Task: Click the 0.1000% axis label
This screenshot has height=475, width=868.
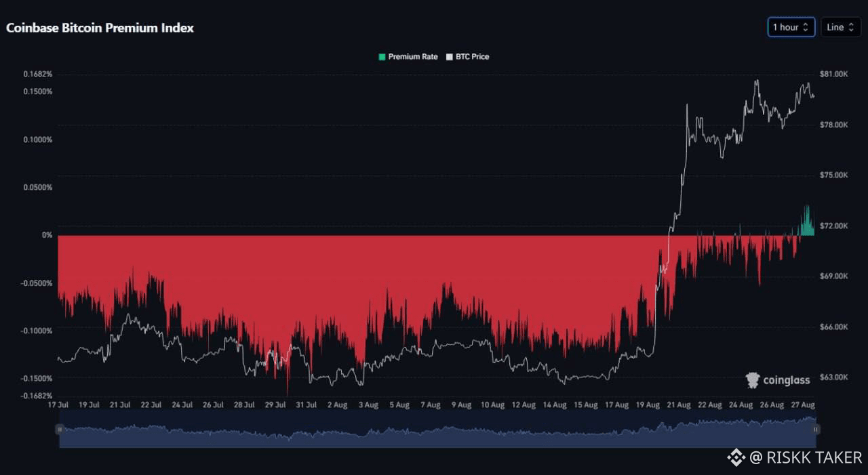Action: (37, 140)
